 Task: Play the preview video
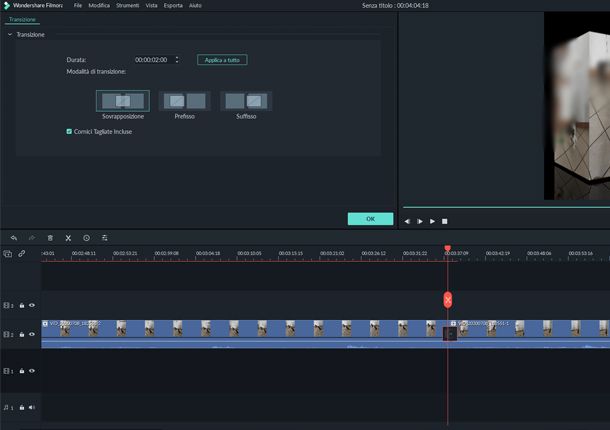tap(432, 221)
